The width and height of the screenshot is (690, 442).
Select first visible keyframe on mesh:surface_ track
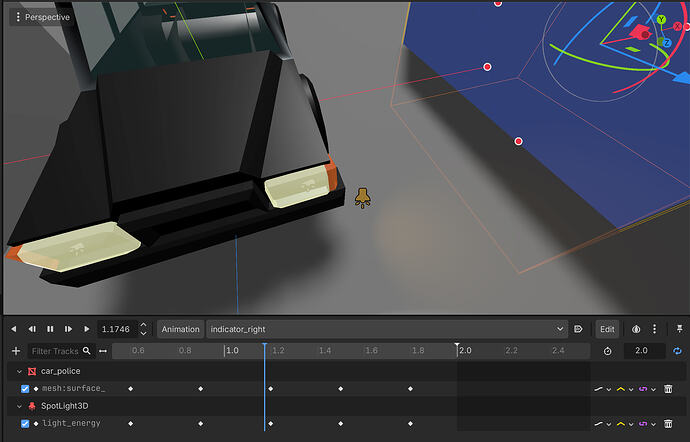point(131,389)
